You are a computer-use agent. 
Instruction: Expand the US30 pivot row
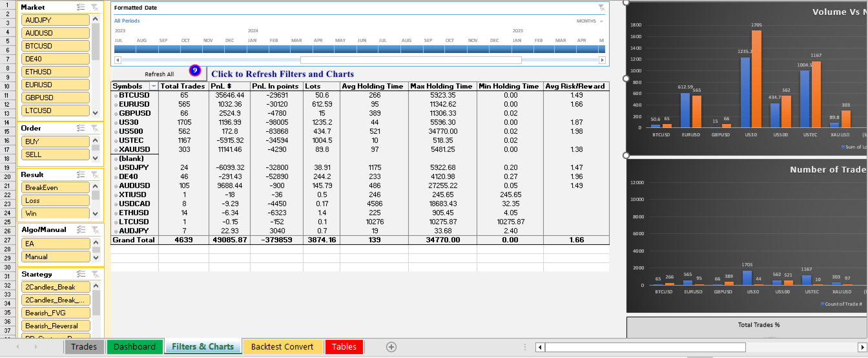click(x=116, y=123)
